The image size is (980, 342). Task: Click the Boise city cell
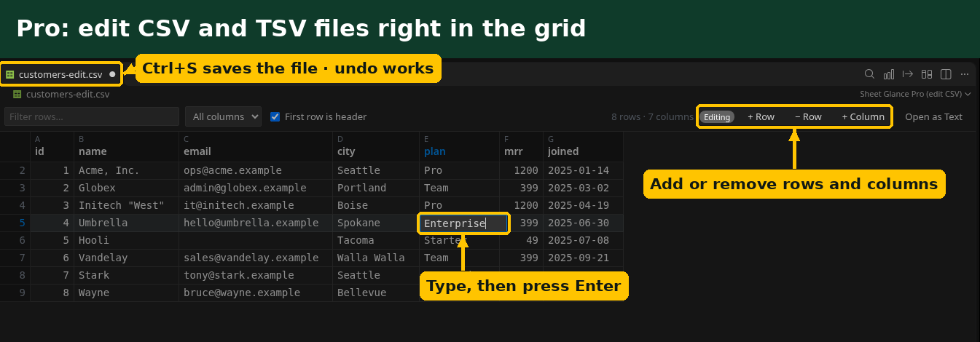[376, 205]
